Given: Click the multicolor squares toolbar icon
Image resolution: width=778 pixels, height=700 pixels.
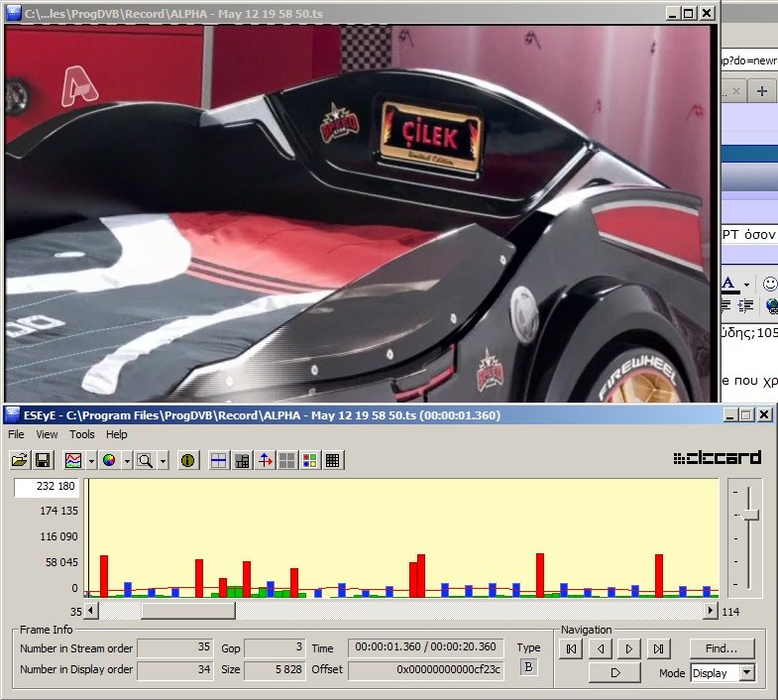Looking at the screenshot, I should pos(309,460).
